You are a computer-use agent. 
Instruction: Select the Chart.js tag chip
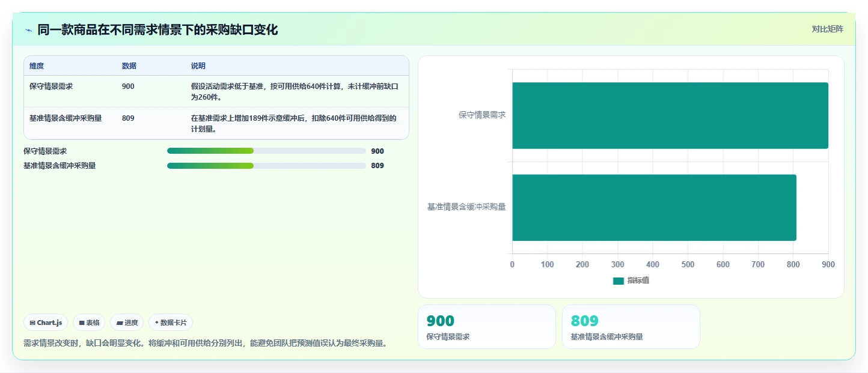[46, 323]
